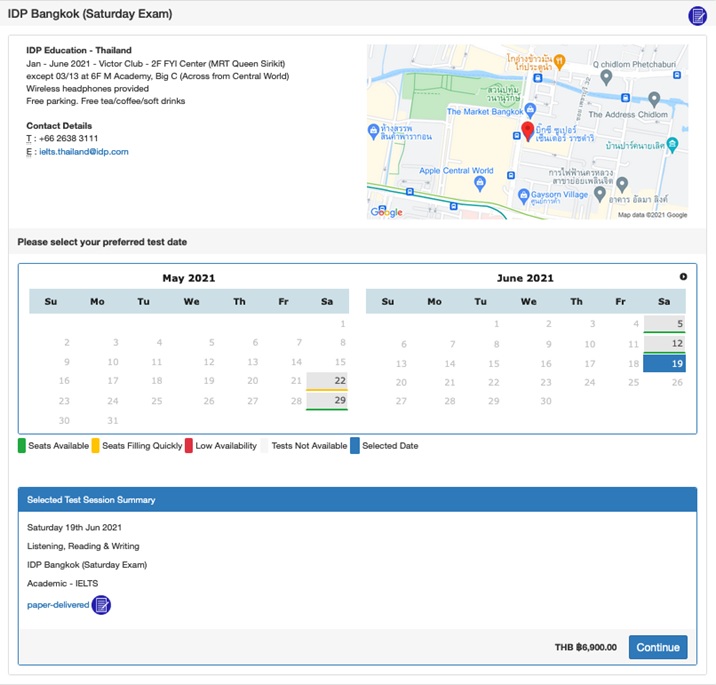The width and height of the screenshot is (716, 685).
Task: Click the paper-delivered icon in session summary
Action: coord(101,605)
